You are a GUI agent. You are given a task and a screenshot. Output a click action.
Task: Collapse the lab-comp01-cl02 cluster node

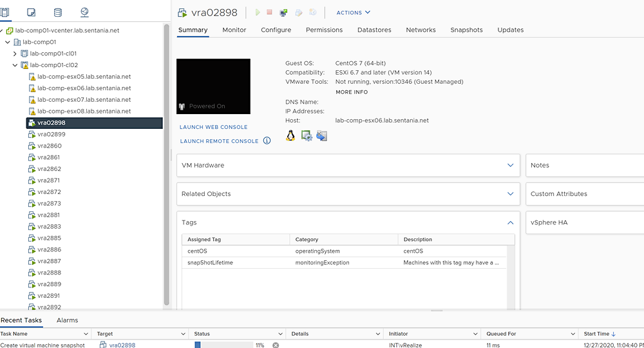pyautogui.click(x=15, y=65)
